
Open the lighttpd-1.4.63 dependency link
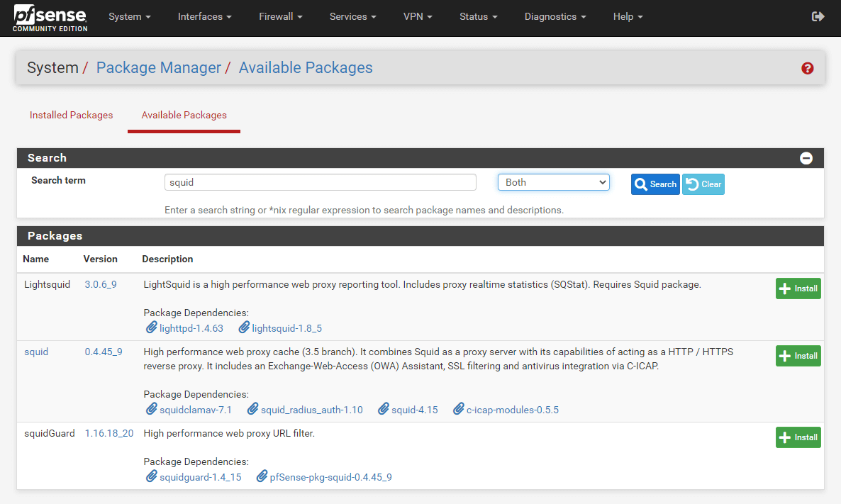[x=191, y=328]
